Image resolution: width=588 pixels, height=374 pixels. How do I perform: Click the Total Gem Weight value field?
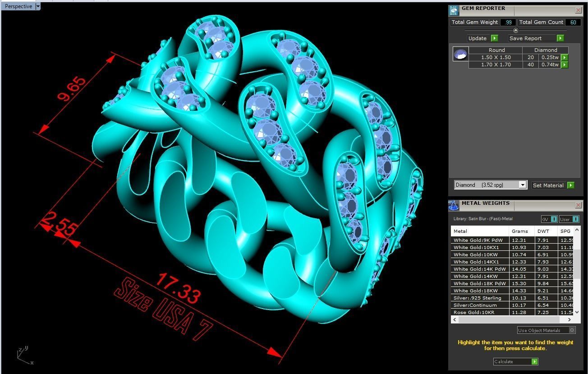[508, 22]
